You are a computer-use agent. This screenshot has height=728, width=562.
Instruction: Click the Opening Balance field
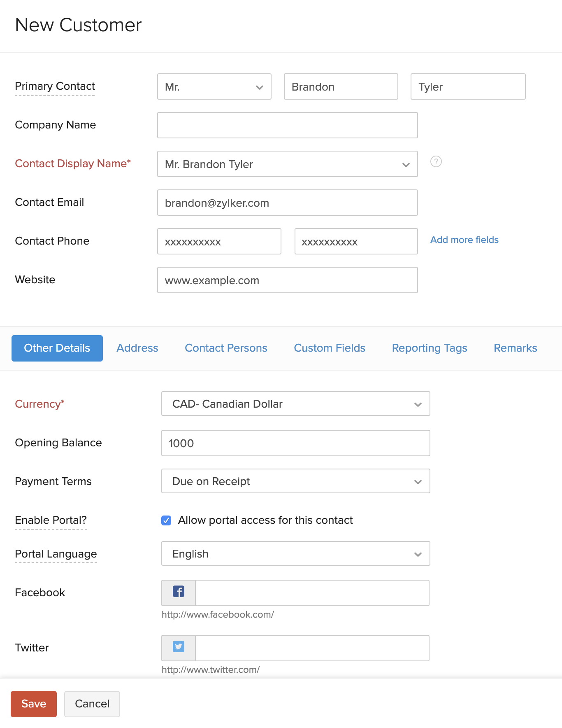[295, 443]
